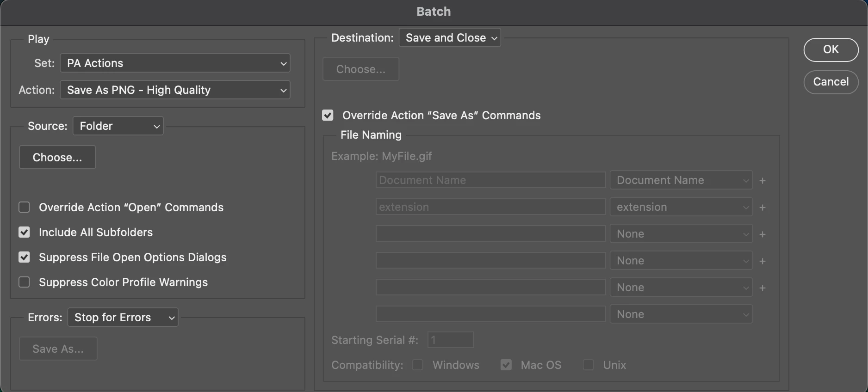Toggle Override Action "Open" Commands checkbox
This screenshot has width=868, height=392.
[x=24, y=207]
